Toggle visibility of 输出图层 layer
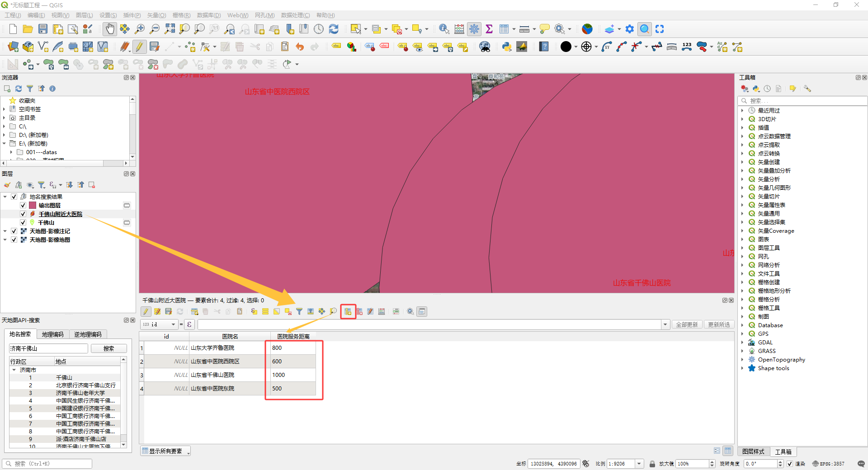 [23, 205]
